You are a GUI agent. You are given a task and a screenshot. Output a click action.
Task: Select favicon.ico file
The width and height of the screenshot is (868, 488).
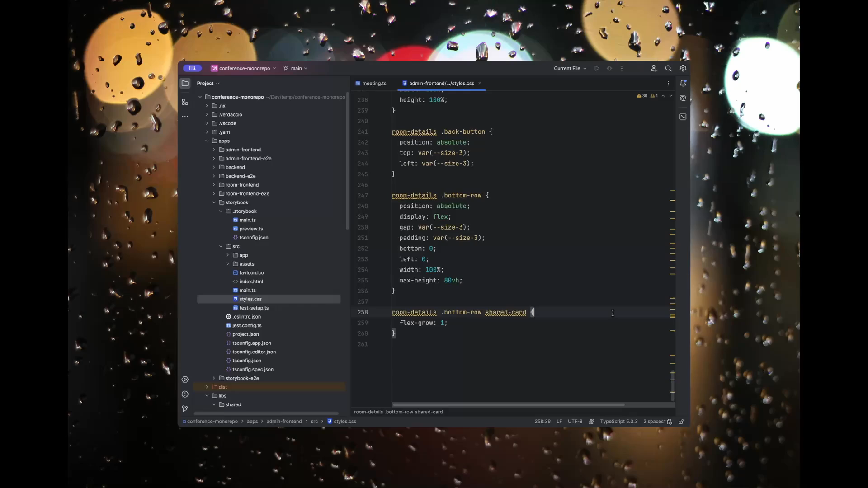point(248,273)
